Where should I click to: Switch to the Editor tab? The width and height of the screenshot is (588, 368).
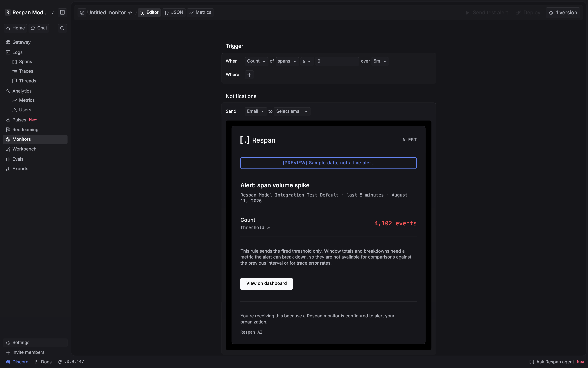tap(149, 13)
